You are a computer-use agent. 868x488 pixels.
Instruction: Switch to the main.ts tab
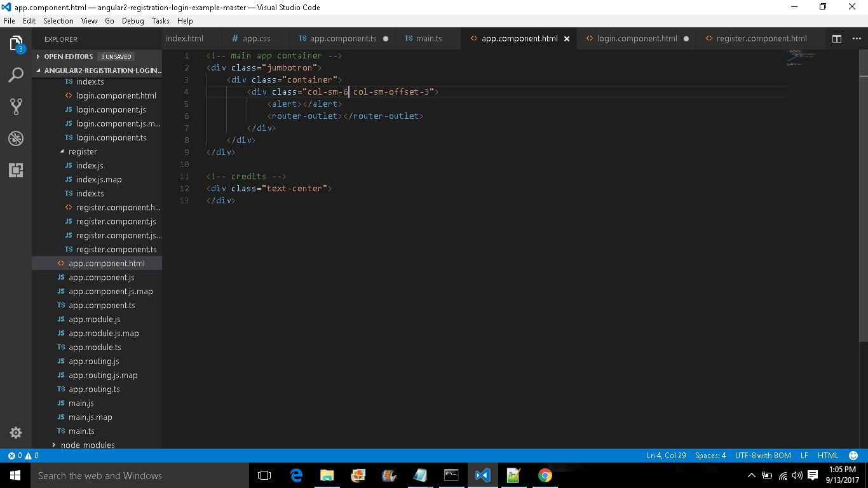tap(428, 39)
